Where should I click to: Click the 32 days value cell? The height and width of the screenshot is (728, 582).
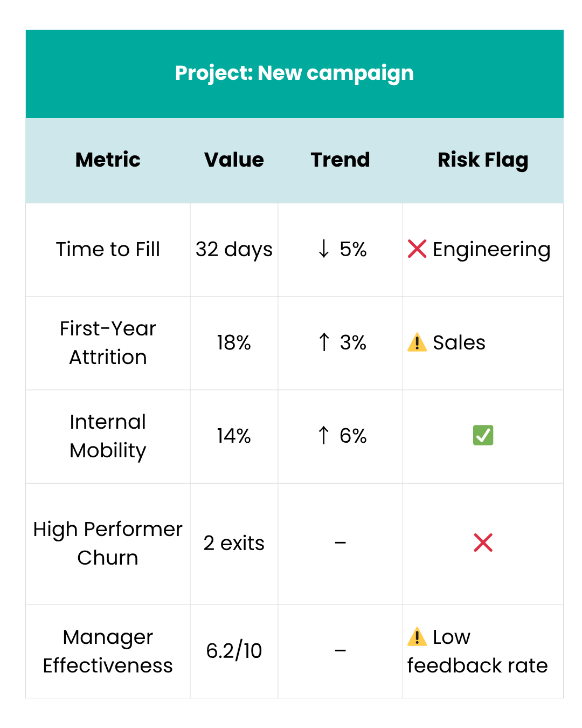(x=234, y=249)
